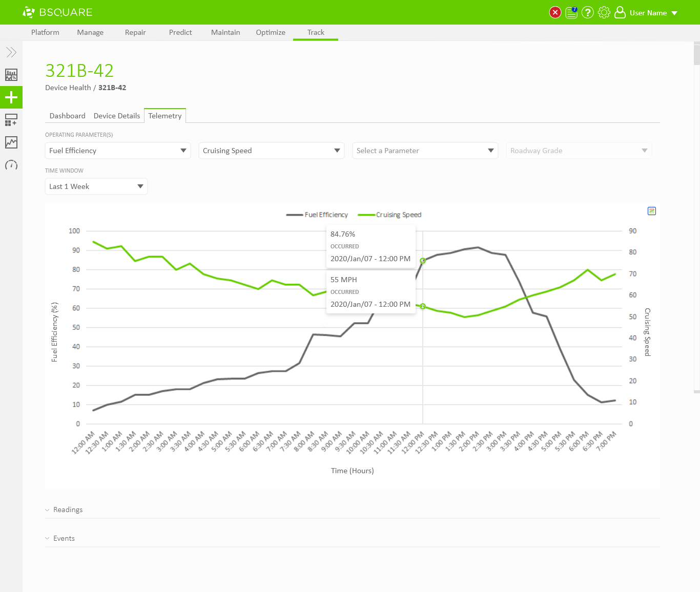The width and height of the screenshot is (700, 592).
Task: Expand the Readings section
Action: pyautogui.click(x=68, y=510)
